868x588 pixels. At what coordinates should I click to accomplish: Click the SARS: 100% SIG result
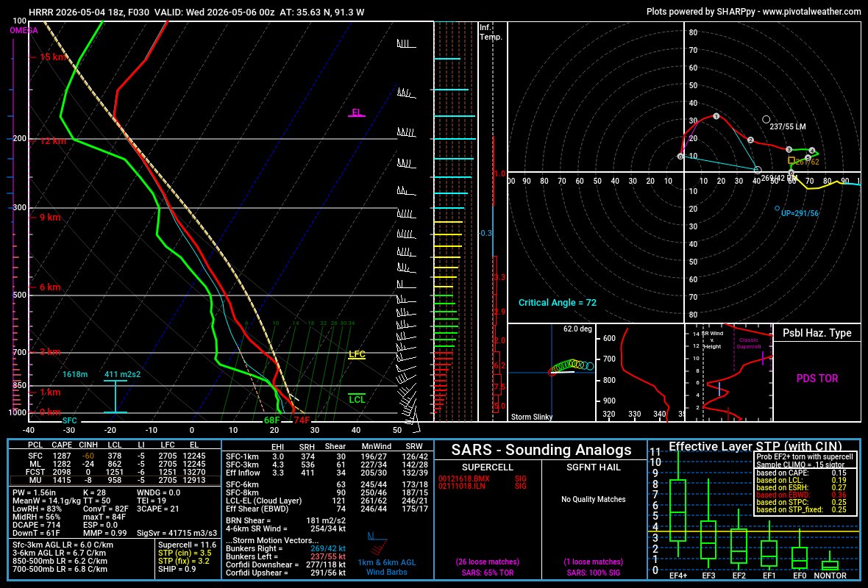[594, 573]
